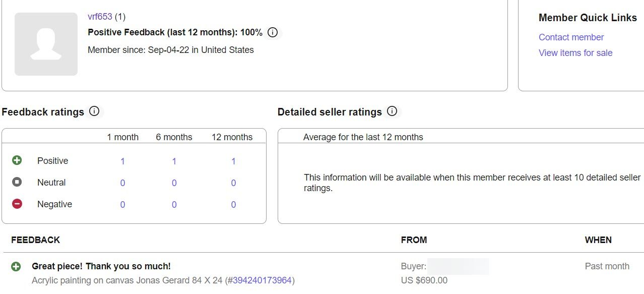Click the default member avatar image
644x294 pixels.
click(46, 44)
